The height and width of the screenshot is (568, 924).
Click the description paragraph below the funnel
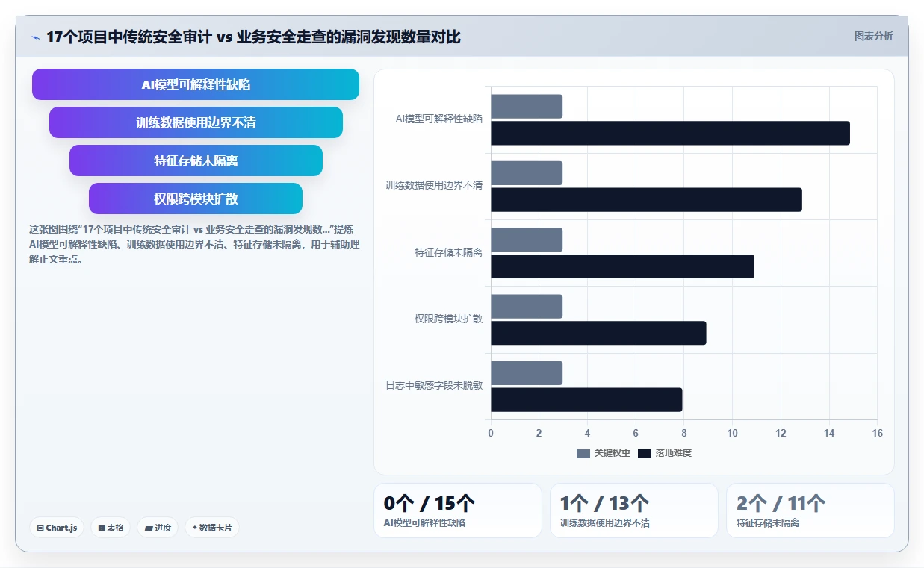tap(194, 244)
